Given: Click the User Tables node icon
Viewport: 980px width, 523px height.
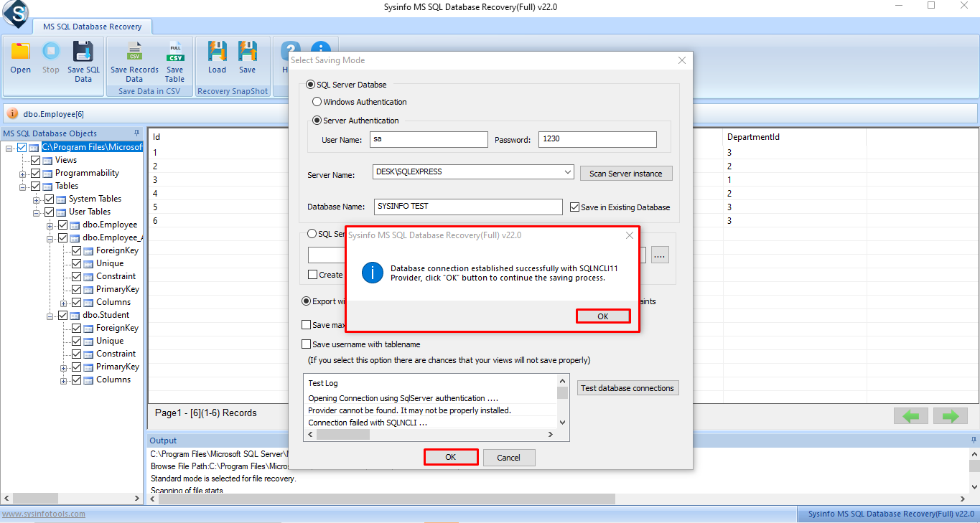Looking at the screenshot, I should tap(61, 212).
